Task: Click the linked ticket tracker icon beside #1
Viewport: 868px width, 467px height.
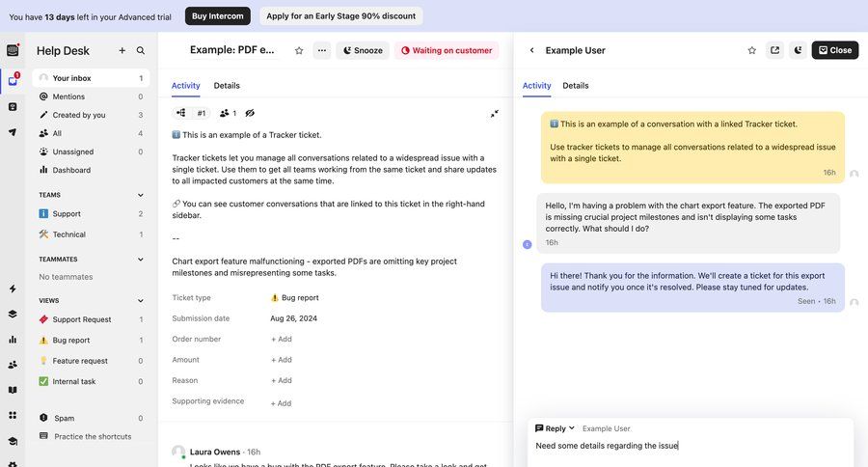Action: pyautogui.click(x=181, y=113)
